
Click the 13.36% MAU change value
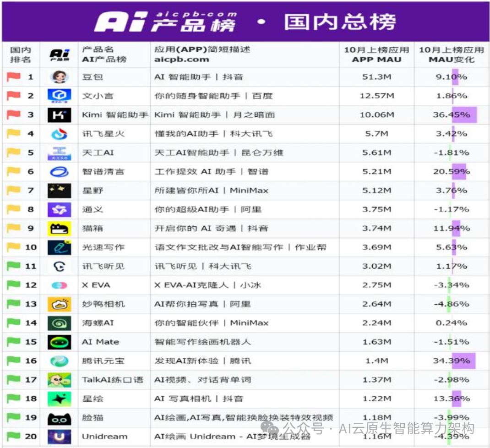[452, 399]
